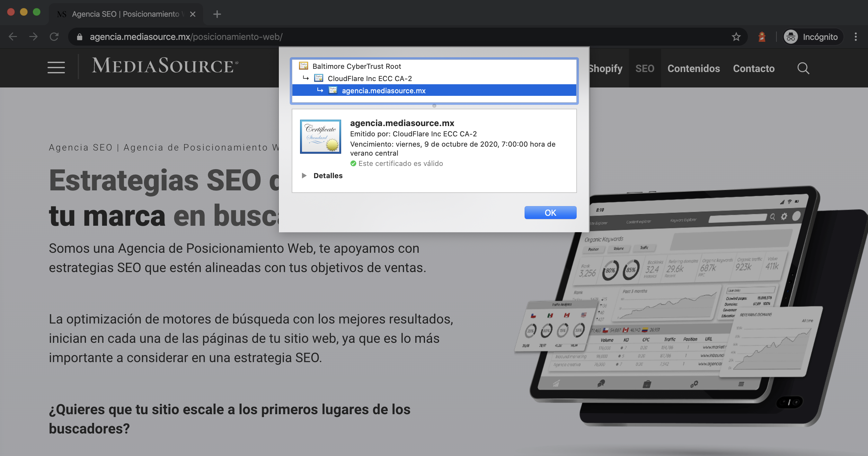Click the Baltimore root certificate icon
Screen dimensions: 868x456
pyautogui.click(x=303, y=66)
